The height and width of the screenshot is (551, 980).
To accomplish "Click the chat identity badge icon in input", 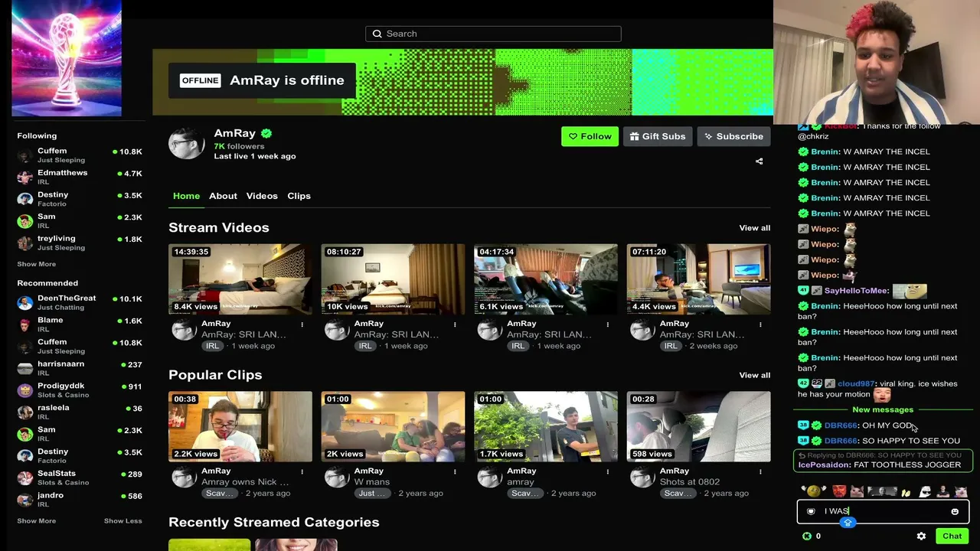I will pyautogui.click(x=811, y=511).
